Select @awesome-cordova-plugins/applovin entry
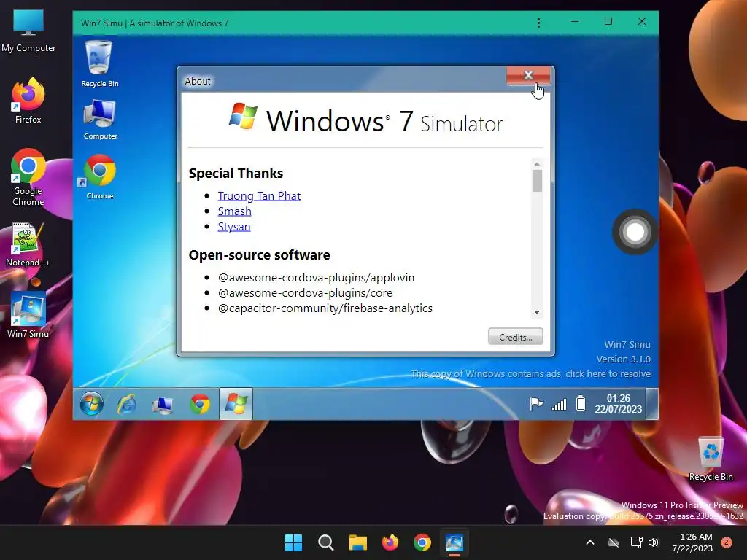The image size is (747, 560). click(x=316, y=277)
